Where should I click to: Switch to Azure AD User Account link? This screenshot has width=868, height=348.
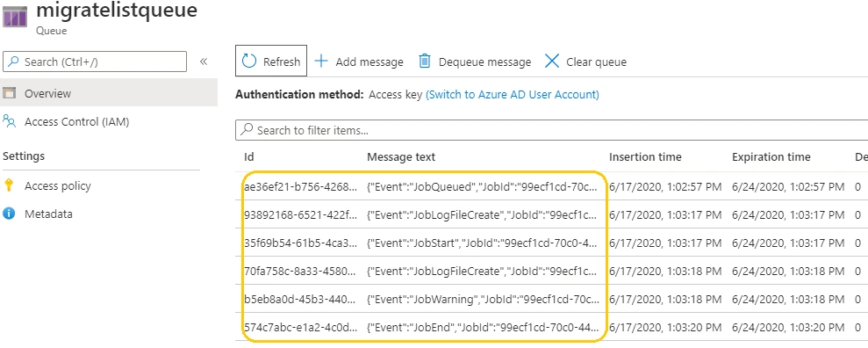point(512,95)
